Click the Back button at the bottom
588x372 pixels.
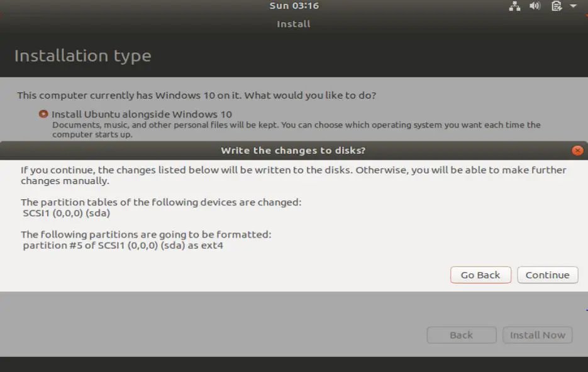pos(461,335)
